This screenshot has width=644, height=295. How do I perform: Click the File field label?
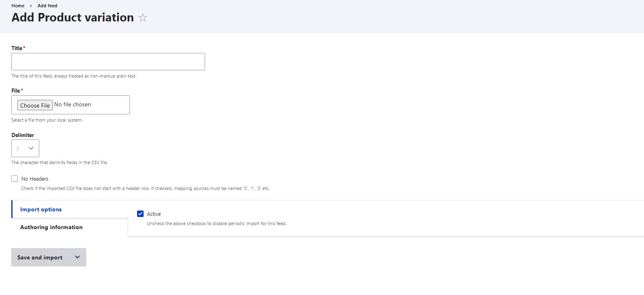point(15,91)
